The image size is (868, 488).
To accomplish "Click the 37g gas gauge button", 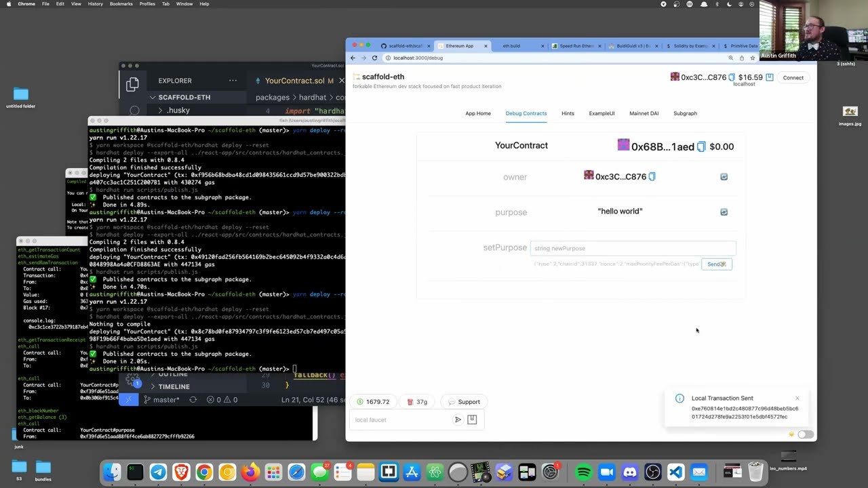I will (x=417, y=402).
